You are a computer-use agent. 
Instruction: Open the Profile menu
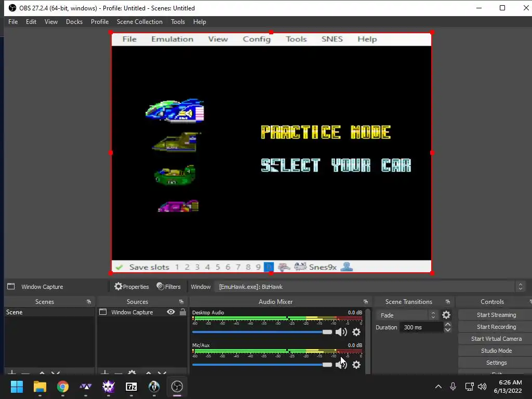point(100,21)
